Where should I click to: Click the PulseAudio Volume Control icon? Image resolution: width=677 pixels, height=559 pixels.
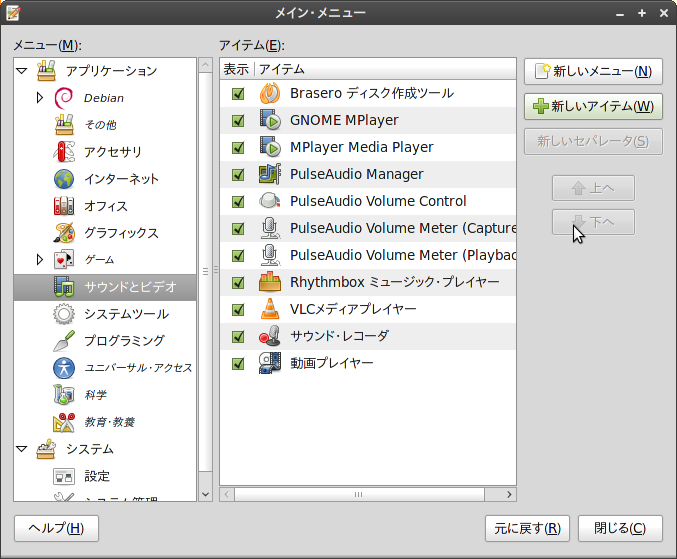270,201
